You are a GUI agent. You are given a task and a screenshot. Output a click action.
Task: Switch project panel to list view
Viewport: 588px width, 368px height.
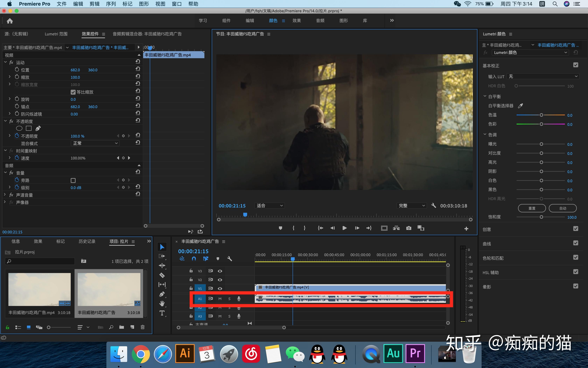[x=18, y=327]
